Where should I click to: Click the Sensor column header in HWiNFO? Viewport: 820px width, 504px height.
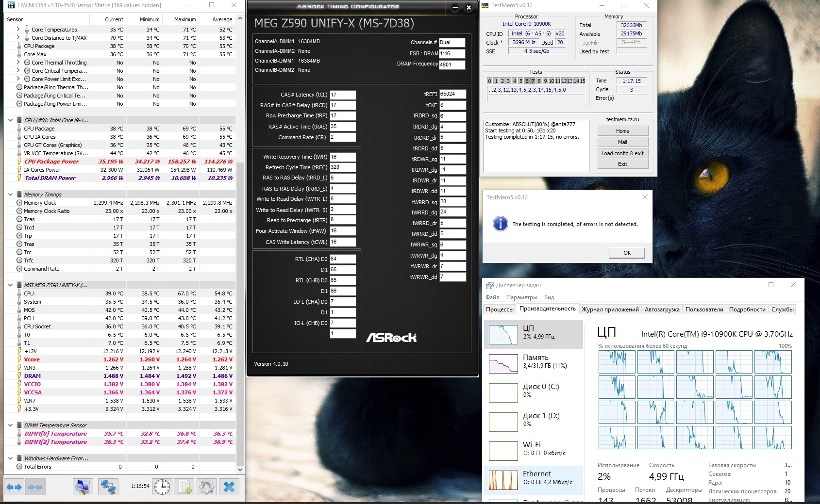click(47, 19)
